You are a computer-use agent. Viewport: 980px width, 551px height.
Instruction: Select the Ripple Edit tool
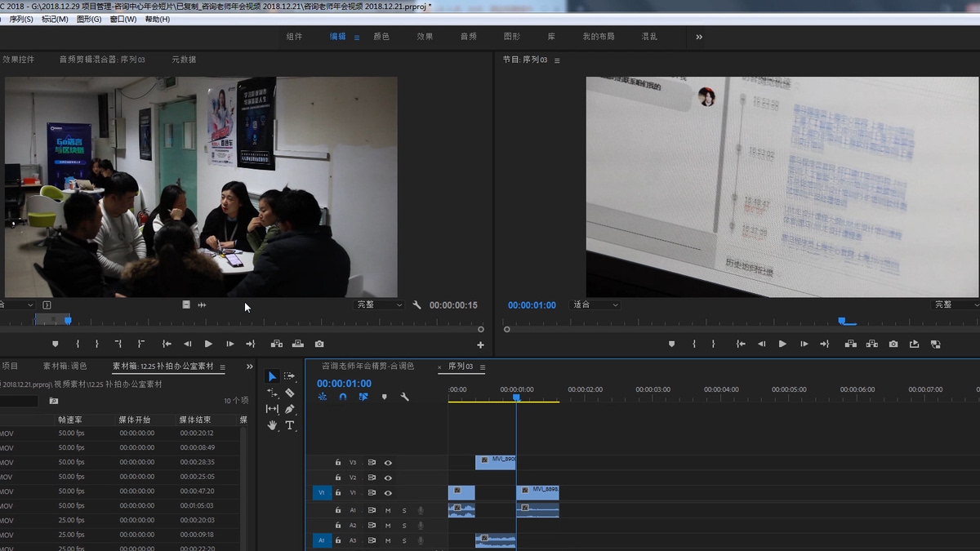(x=272, y=393)
